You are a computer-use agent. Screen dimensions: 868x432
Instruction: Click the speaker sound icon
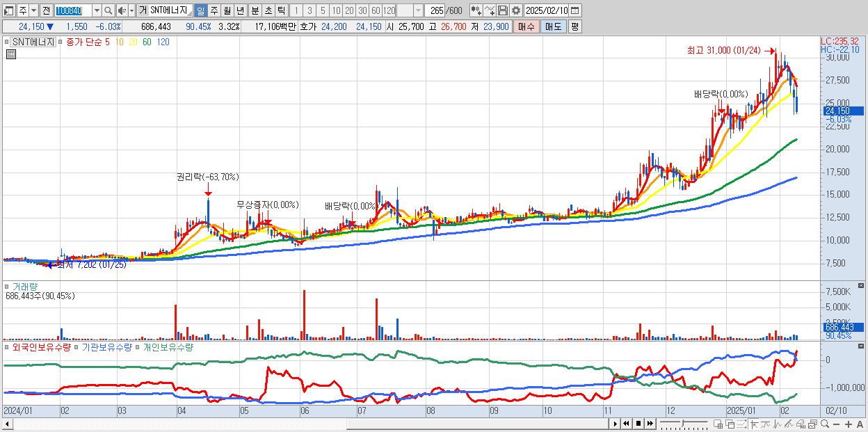point(122,10)
